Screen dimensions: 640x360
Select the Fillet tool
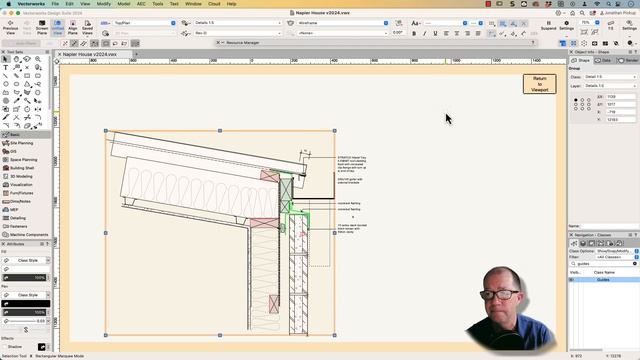click(38, 118)
